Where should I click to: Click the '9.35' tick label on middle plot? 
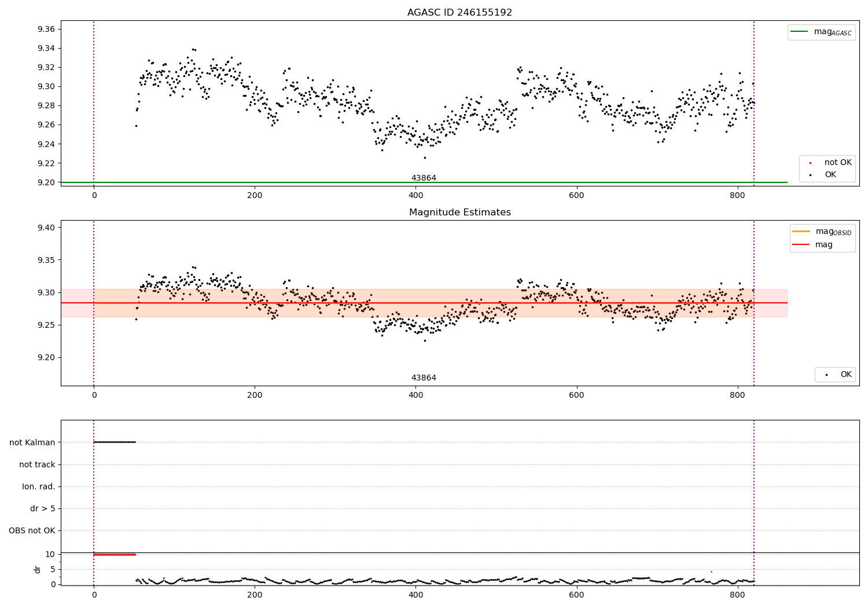pyautogui.click(x=46, y=260)
